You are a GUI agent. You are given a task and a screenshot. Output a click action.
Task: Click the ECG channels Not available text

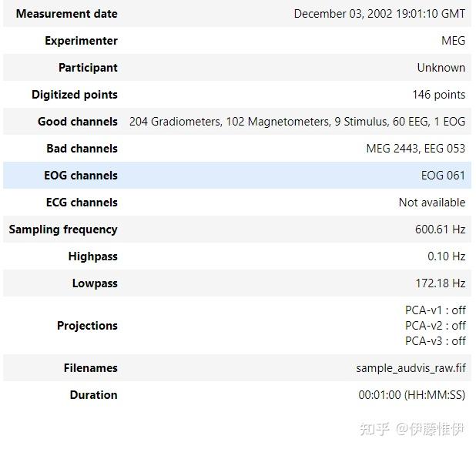coord(431,203)
